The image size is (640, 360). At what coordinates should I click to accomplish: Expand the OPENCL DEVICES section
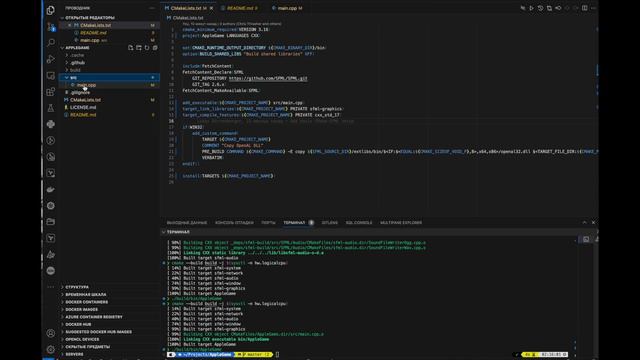pos(109,339)
